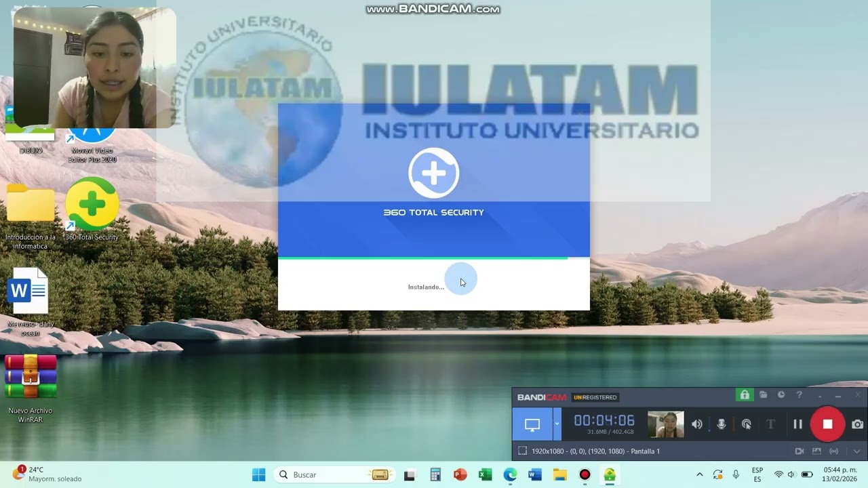This screenshot has width=868, height=488.
Task: Open Microsoft Edge from taskbar
Action: click(510, 474)
